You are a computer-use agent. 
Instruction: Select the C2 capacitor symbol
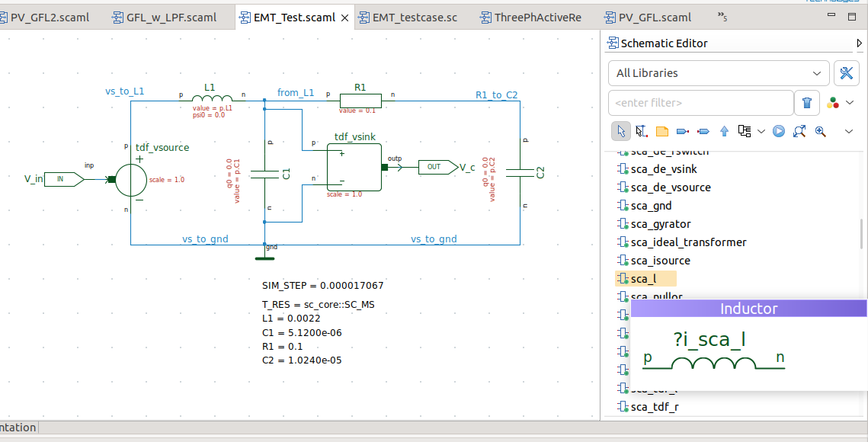tap(520, 172)
